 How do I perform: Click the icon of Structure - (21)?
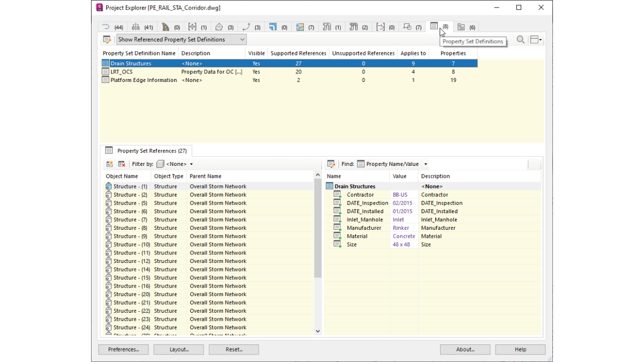[109, 303]
